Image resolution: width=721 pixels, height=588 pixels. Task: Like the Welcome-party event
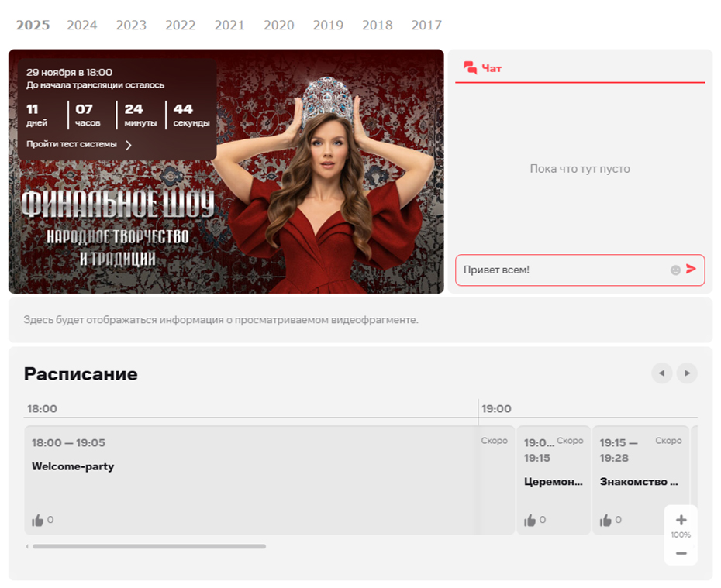click(x=38, y=521)
